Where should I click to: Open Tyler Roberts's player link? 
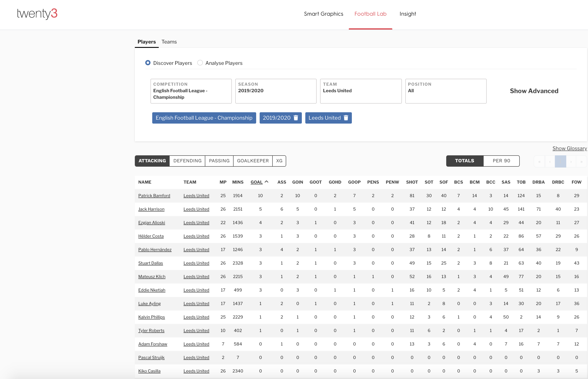tap(151, 330)
